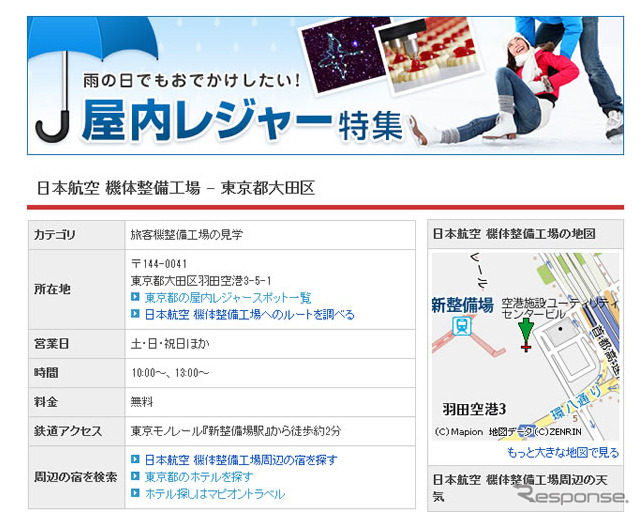Click the green location marker on map
This screenshot has width=640, height=516.
[x=526, y=334]
